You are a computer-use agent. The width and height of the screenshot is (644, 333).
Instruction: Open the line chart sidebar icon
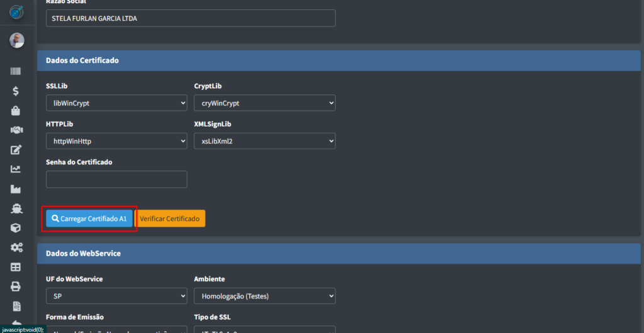click(x=16, y=169)
